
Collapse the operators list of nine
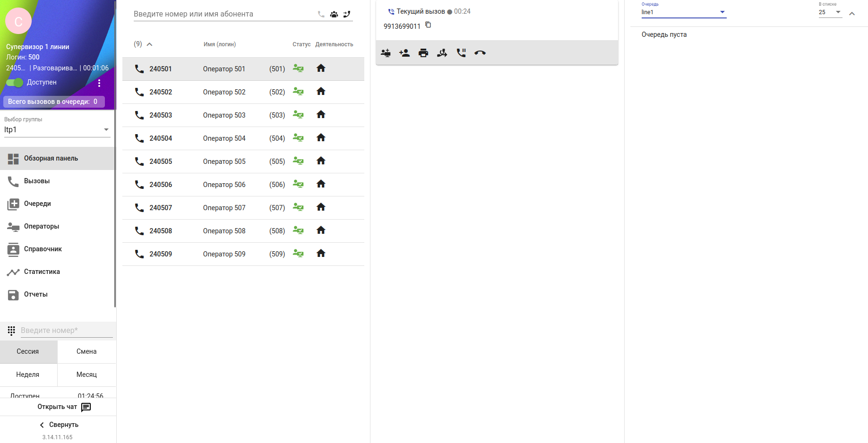149,44
